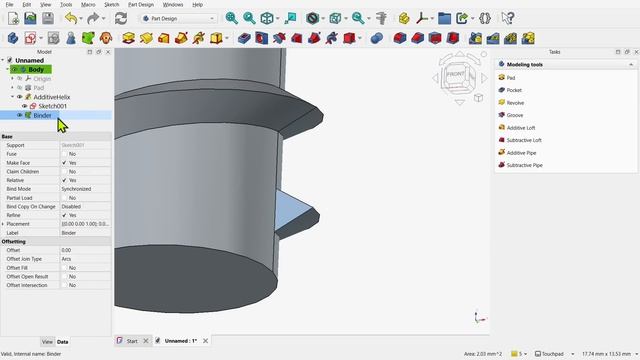This screenshot has width=640, height=360.
Task: Click the Refresh recompute icon
Action: click(121, 18)
